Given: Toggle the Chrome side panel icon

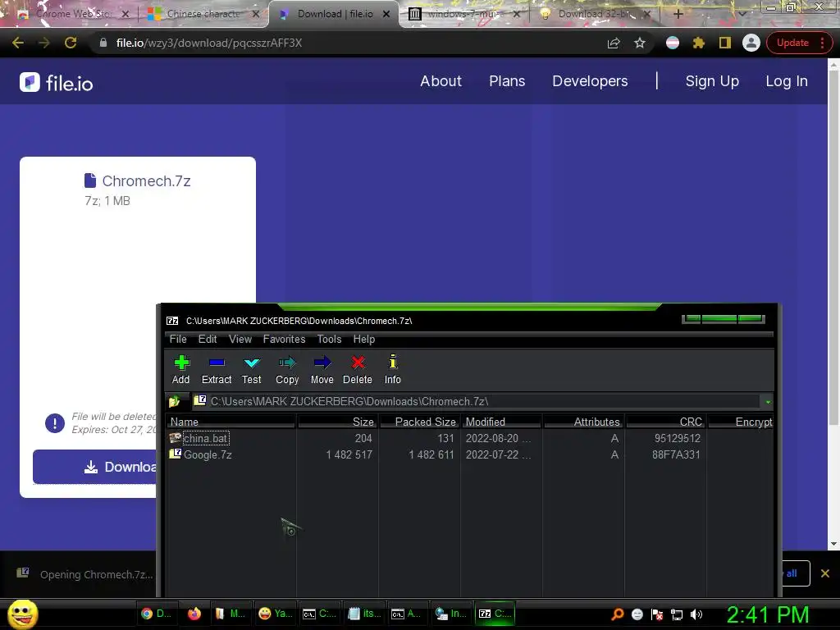Looking at the screenshot, I should coord(725,43).
